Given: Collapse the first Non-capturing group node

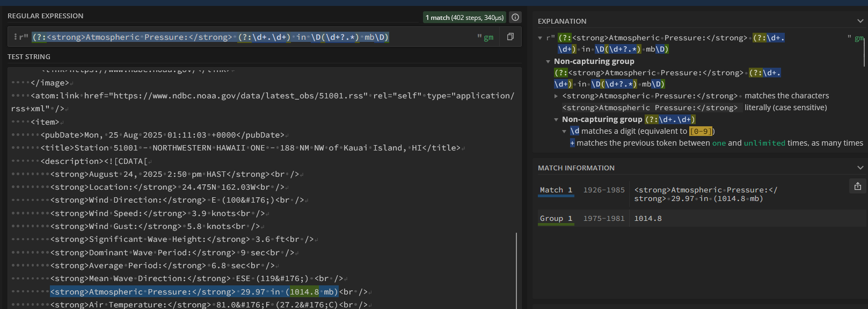Looking at the screenshot, I should click(x=548, y=62).
